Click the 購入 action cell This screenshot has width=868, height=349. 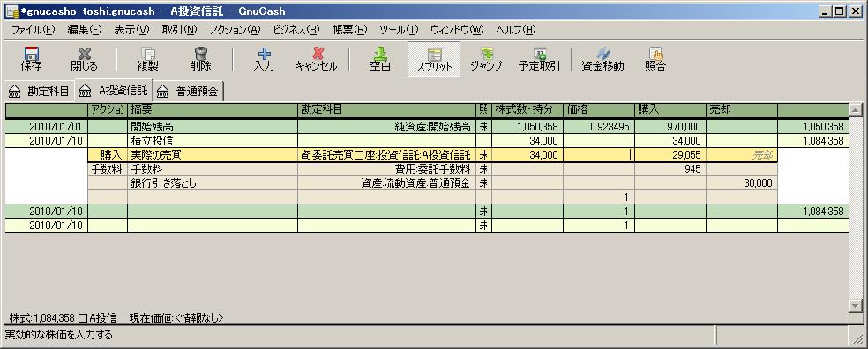(108, 155)
